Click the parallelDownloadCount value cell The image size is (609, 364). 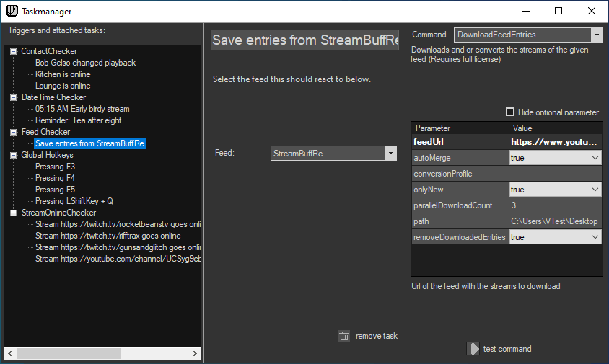[x=555, y=205]
